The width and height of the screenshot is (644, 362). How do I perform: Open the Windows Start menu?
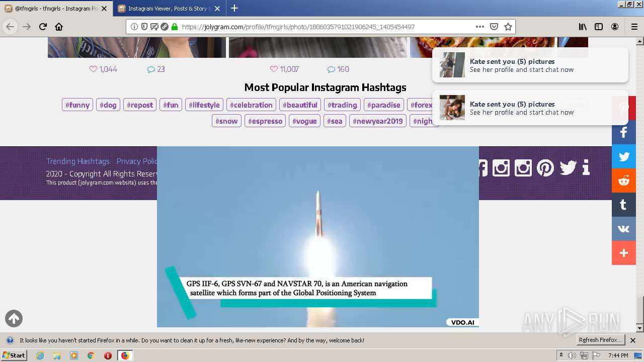point(14,355)
